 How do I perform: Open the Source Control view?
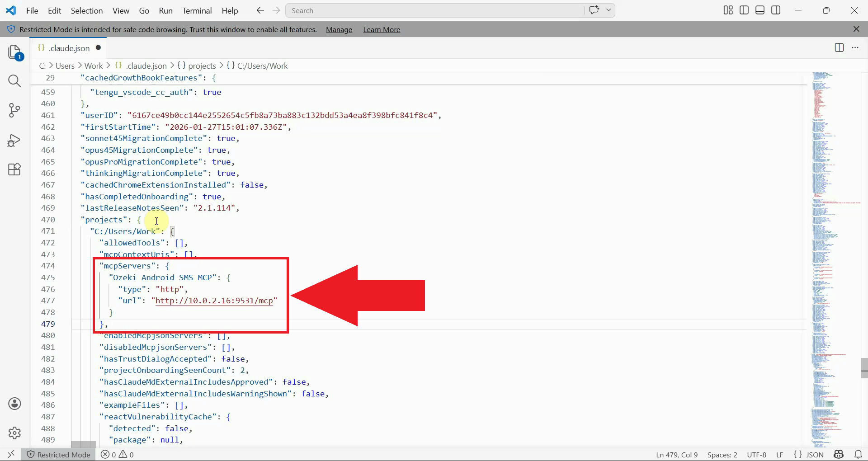[14, 110]
